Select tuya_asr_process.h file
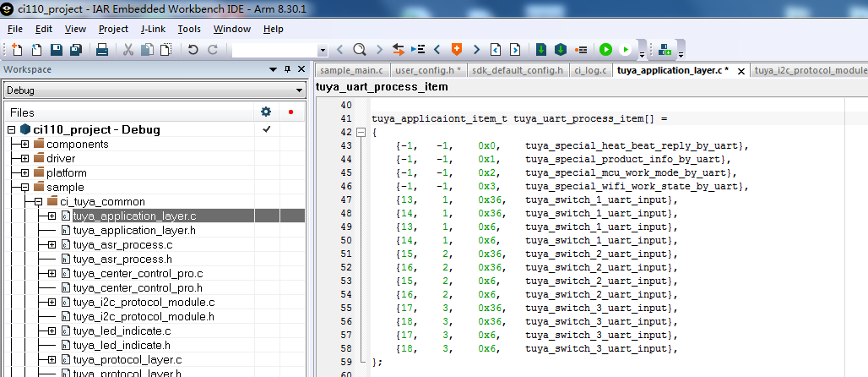Image resolution: width=868 pixels, height=377 pixels. point(122,259)
